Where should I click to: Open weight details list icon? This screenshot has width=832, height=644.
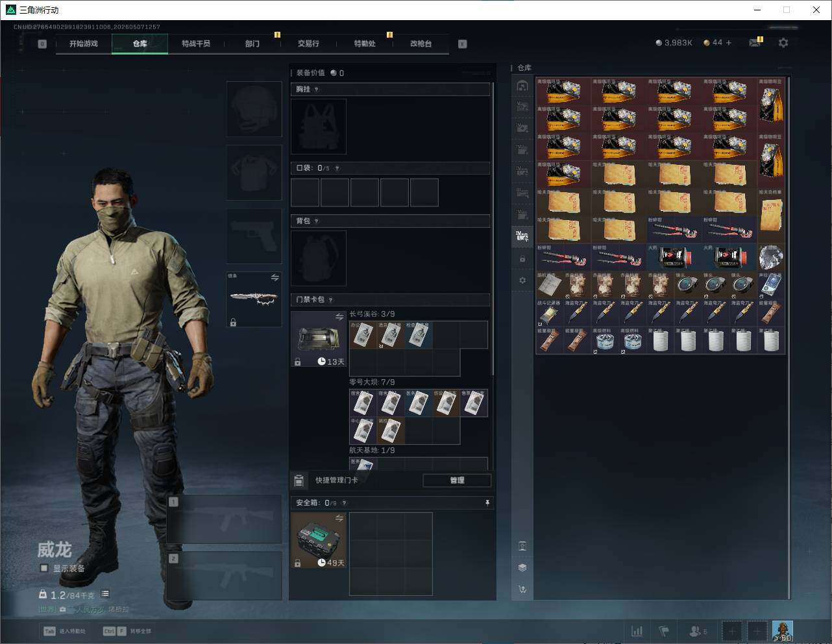tap(105, 594)
